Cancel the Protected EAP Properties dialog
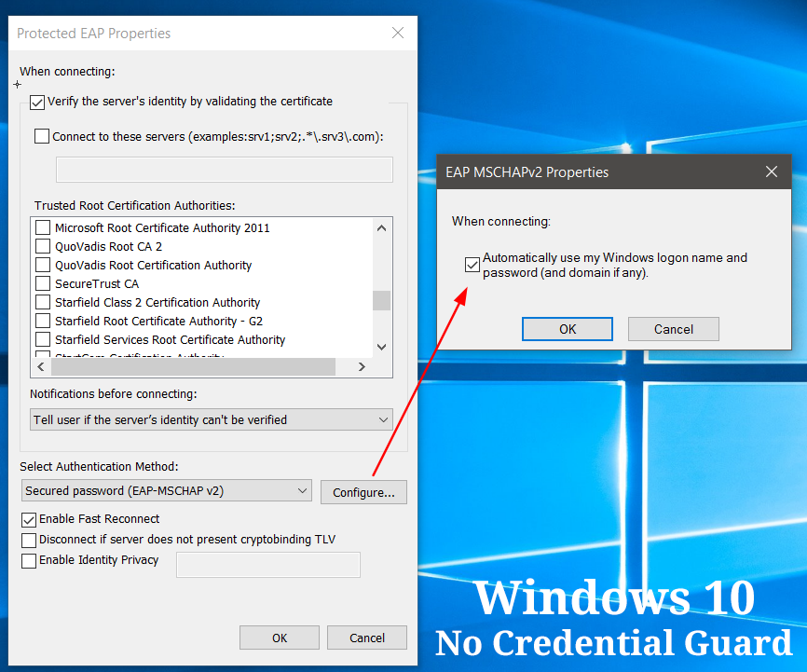 pos(367,638)
